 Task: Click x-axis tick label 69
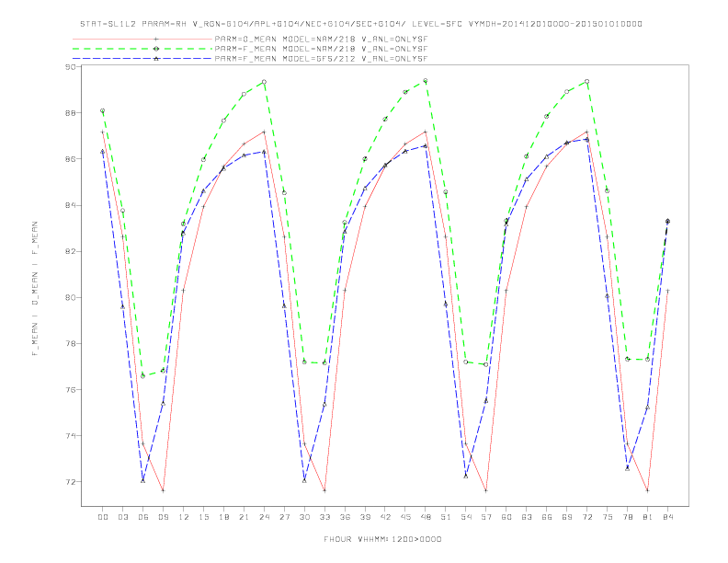567,517
